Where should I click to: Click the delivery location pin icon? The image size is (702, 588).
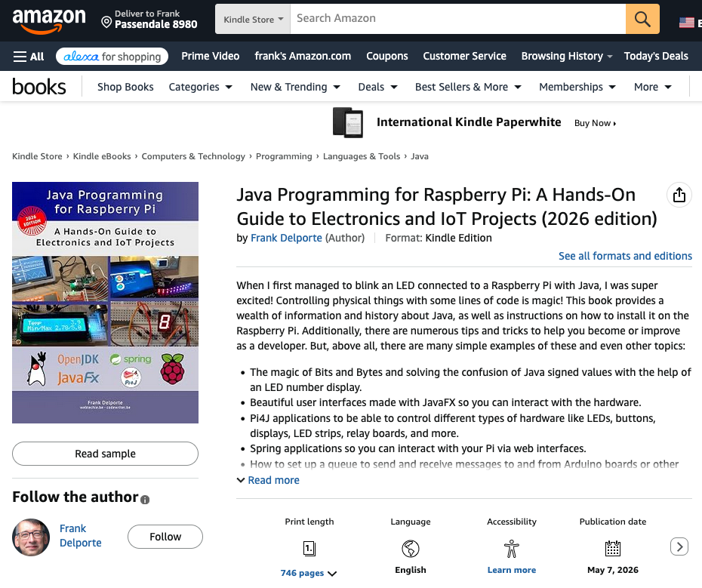pos(106,22)
